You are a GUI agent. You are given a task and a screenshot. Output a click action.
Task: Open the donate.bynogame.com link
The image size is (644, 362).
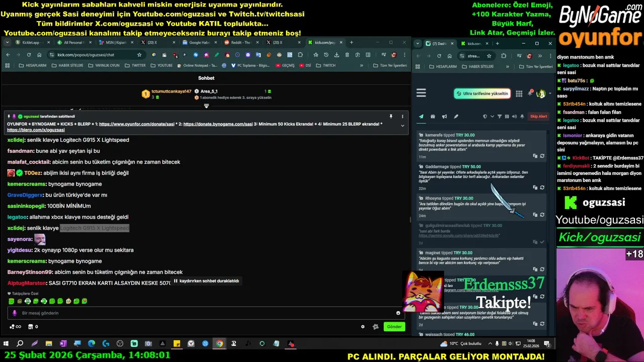[218, 124]
